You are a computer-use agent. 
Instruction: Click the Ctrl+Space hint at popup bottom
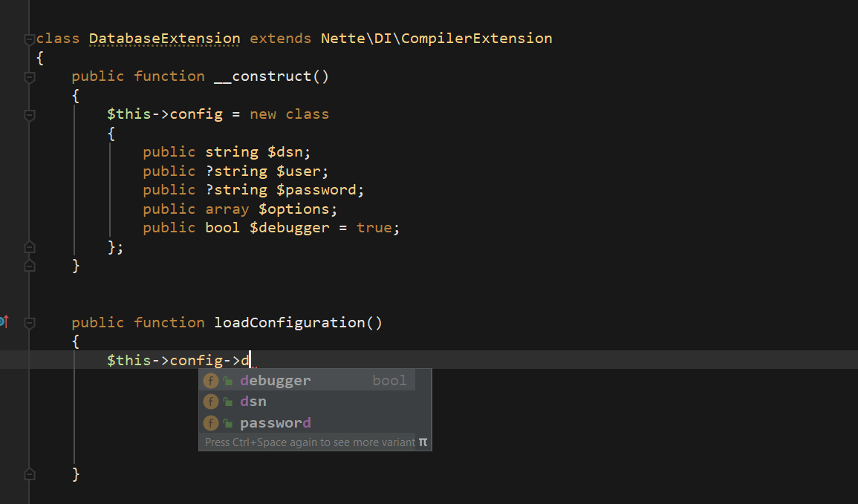[310, 442]
